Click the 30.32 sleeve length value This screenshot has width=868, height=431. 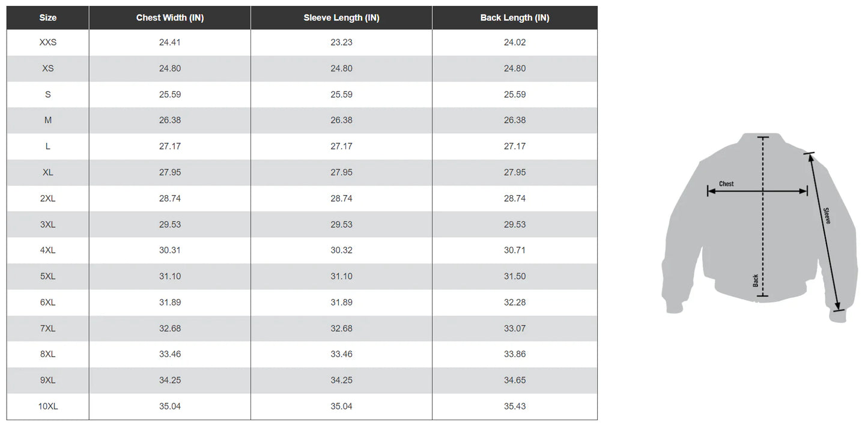341,250
